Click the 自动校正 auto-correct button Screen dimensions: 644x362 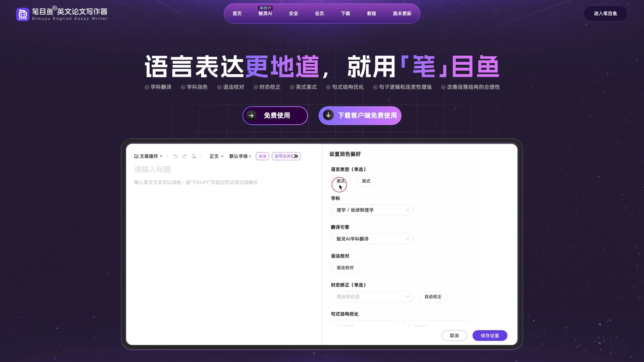433,297
